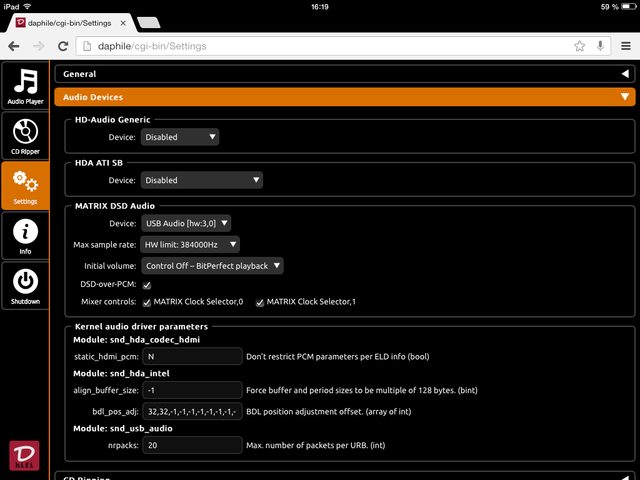Open the browser hamburger menu icon
Viewport: 640px width, 480px height.
[x=626, y=46]
